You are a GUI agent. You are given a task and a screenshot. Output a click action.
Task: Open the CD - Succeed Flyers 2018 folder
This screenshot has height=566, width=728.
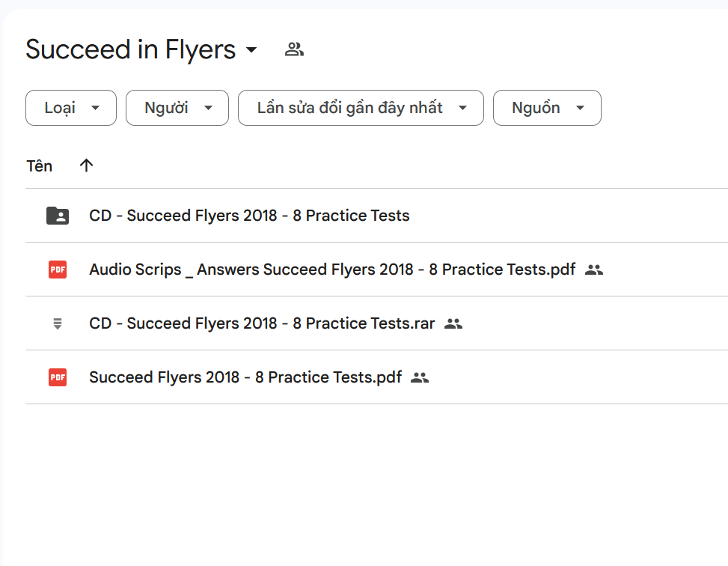pyautogui.click(x=249, y=216)
